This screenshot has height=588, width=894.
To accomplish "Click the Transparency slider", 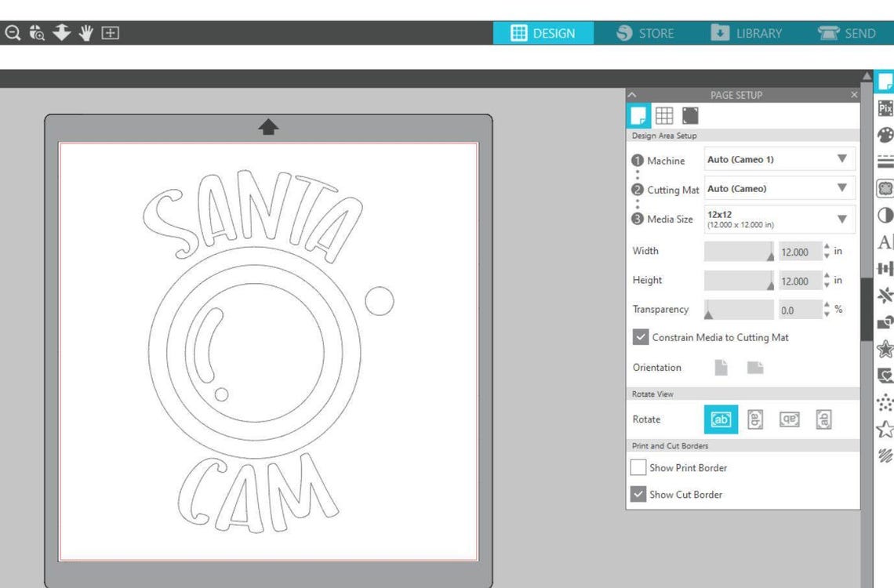I will (x=739, y=310).
